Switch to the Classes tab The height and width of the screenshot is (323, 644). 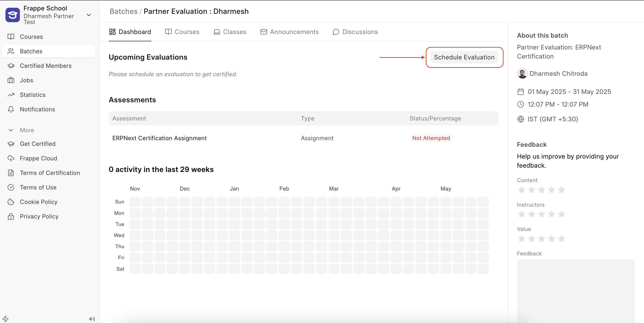pos(230,32)
